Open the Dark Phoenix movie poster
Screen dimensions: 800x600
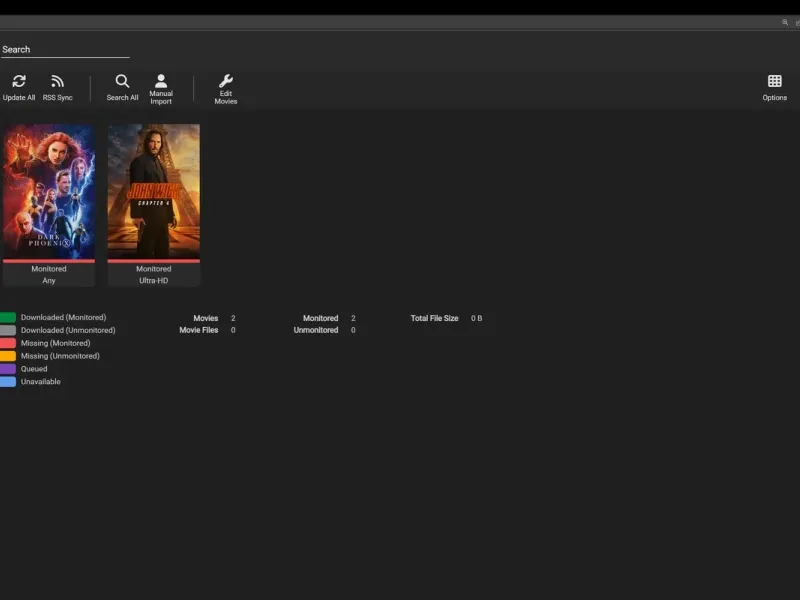49,191
